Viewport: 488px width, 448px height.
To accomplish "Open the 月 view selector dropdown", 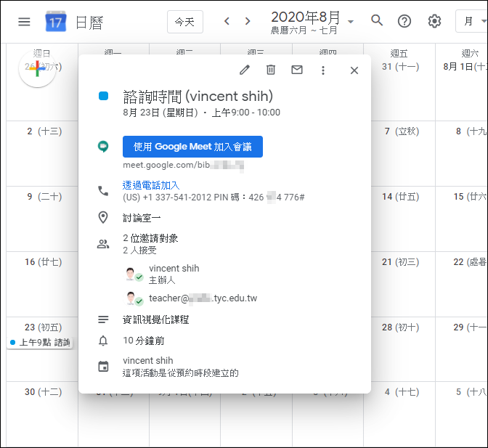I will coord(472,21).
